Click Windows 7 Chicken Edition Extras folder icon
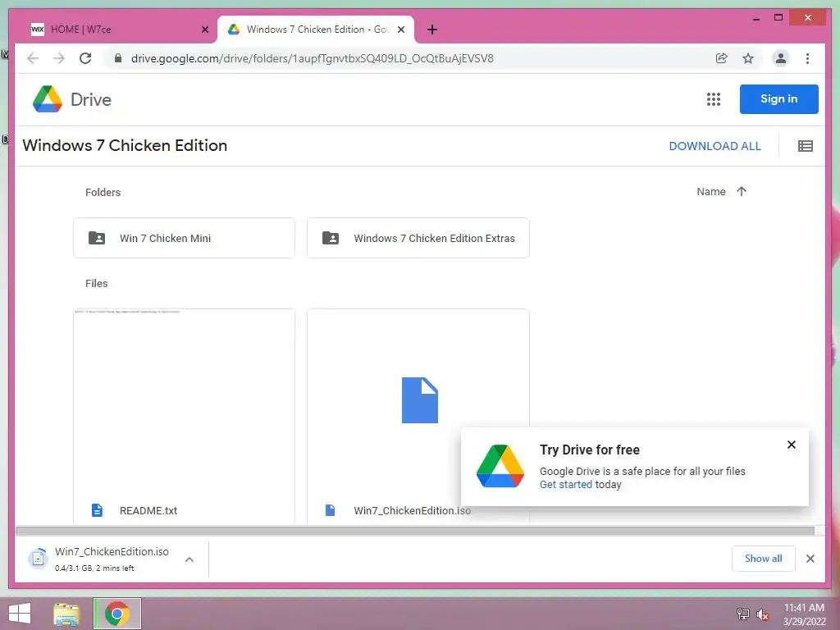This screenshot has height=630, width=840. pos(331,238)
